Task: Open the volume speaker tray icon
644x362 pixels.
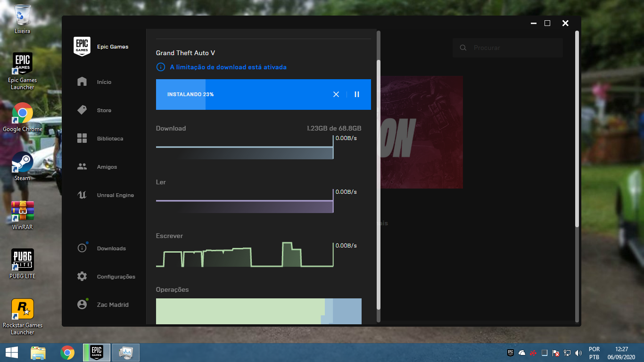Action: (x=578, y=353)
